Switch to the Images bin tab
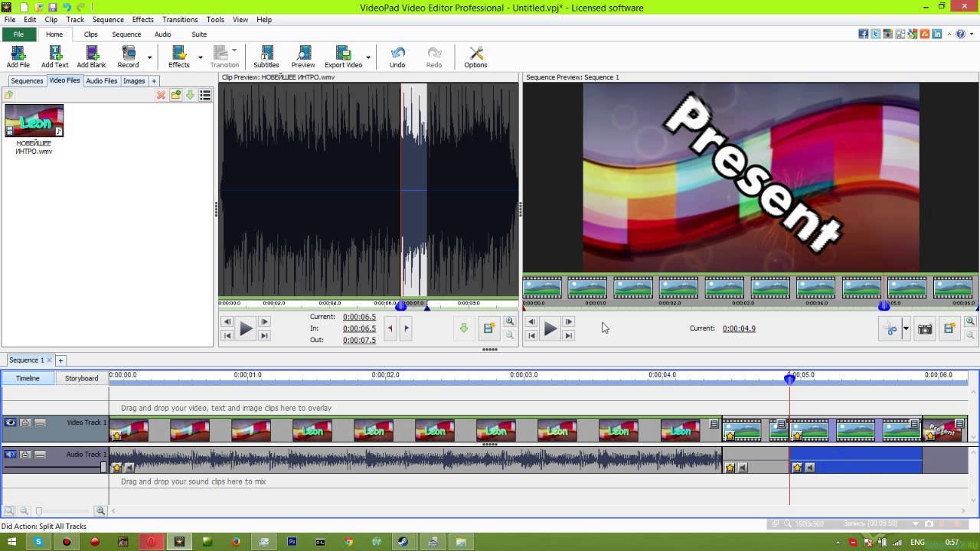 click(x=134, y=80)
